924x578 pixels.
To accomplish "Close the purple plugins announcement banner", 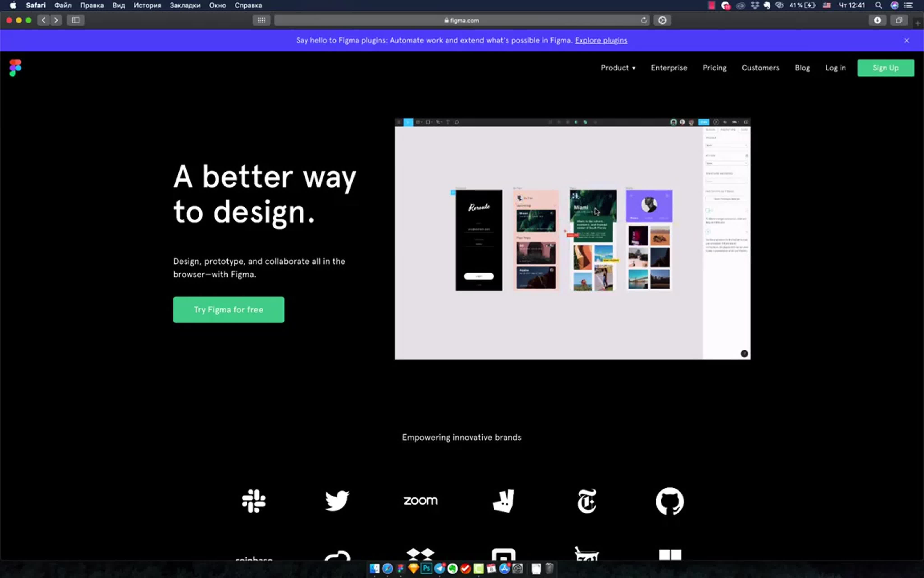I will point(906,40).
